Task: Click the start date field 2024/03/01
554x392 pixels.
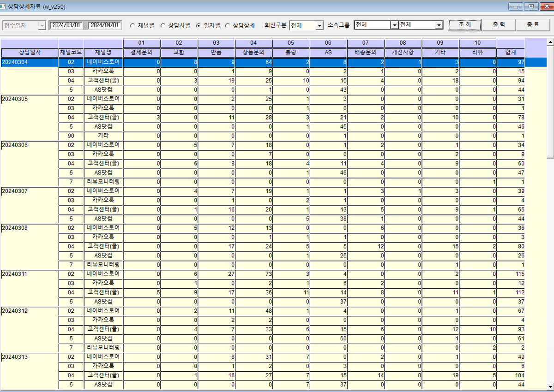Action: coord(66,25)
